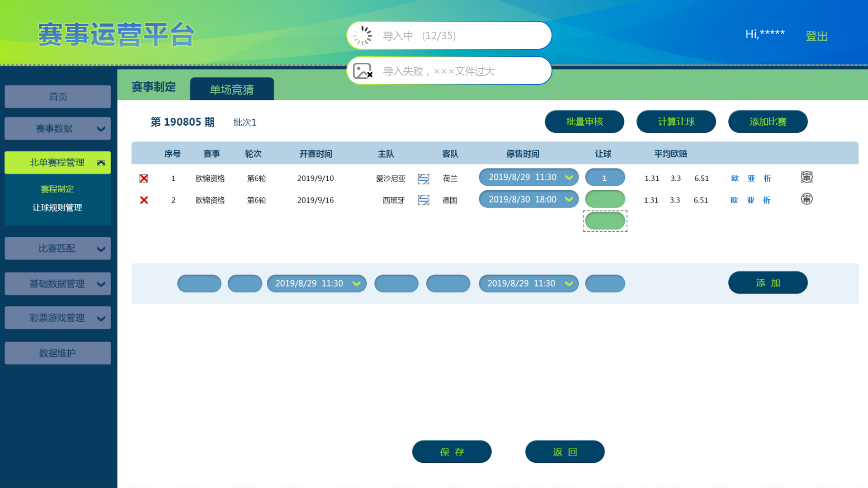868x488 pixels.
Task: Open the 欧 odds link in row 1
Action: (x=735, y=178)
